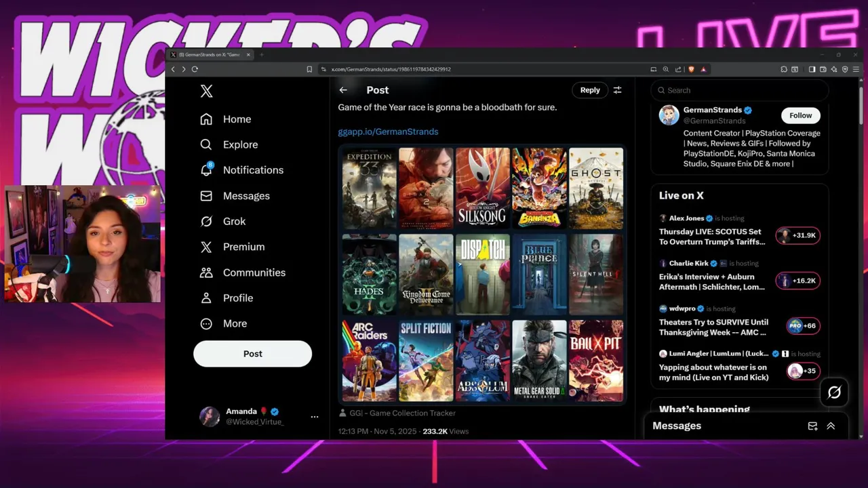Join wdwpro live space +66
This screenshot has width=868, height=488.
coord(803,326)
